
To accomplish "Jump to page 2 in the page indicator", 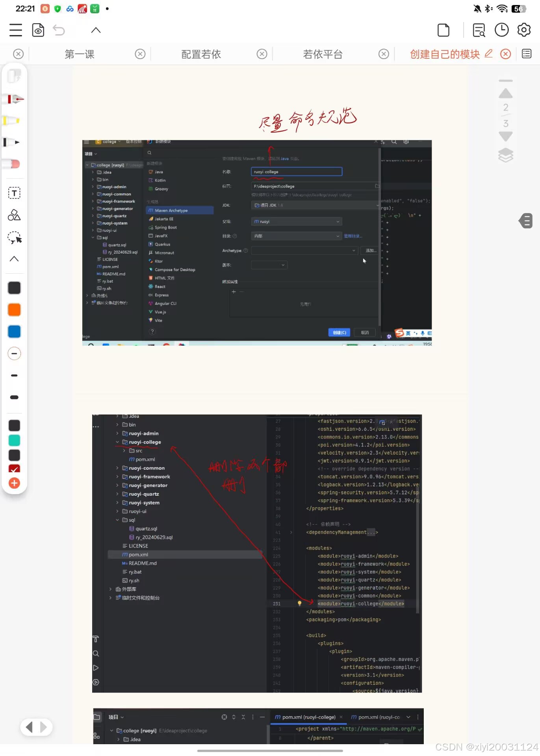I will coord(506,107).
